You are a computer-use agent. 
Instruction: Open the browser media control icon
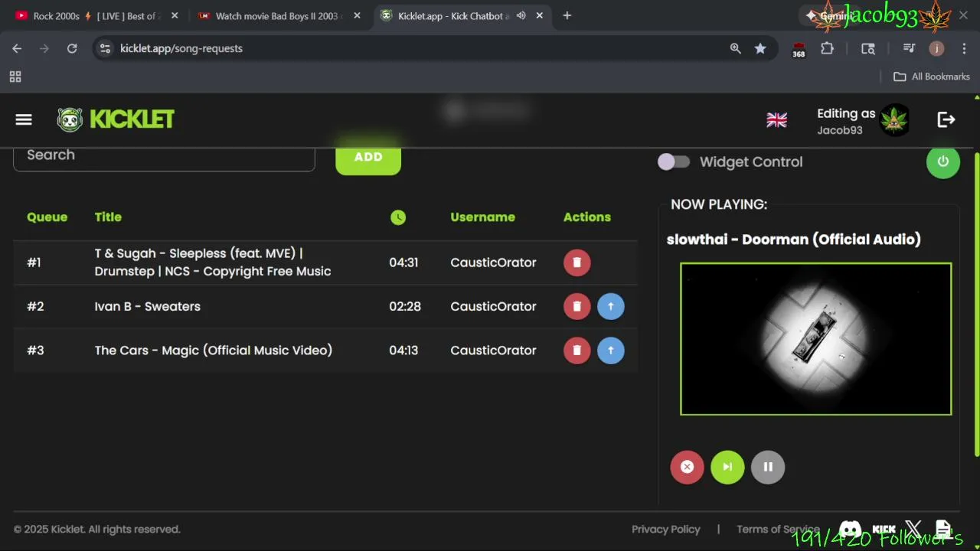coord(909,48)
